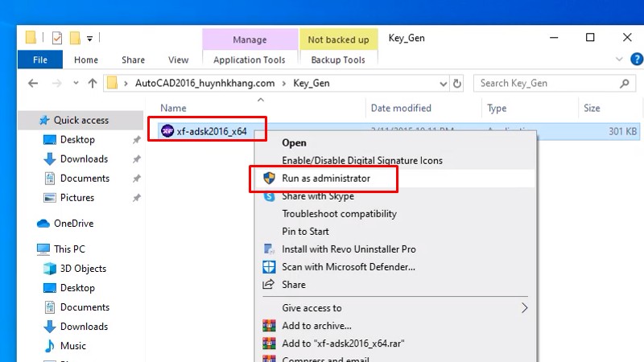Click the Revo Uninstaller Pro icon

[x=269, y=249]
